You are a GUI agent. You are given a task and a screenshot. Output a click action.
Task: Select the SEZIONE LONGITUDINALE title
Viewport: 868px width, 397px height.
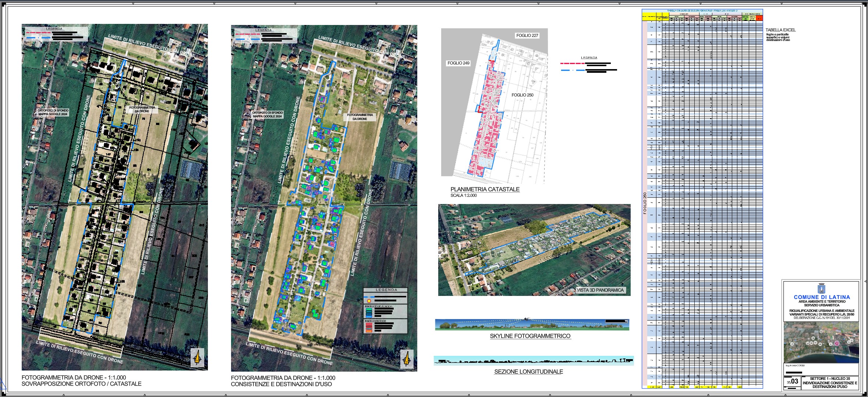point(528,372)
